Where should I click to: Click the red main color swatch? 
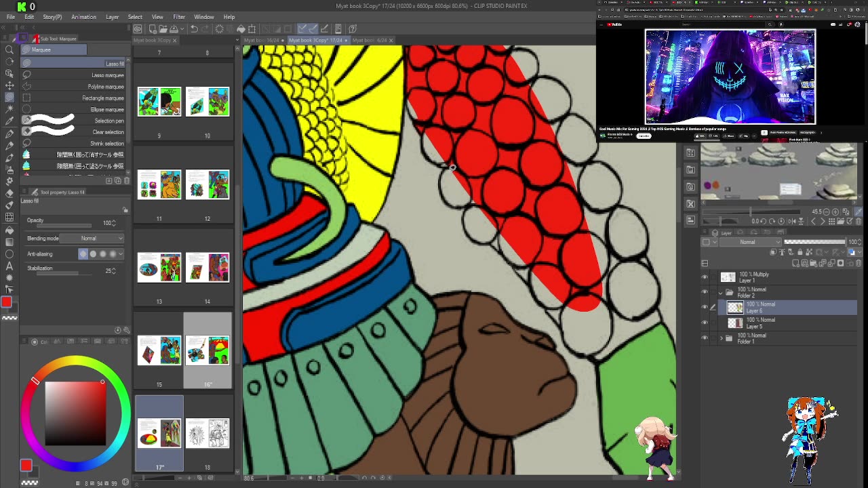pyautogui.click(x=7, y=302)
